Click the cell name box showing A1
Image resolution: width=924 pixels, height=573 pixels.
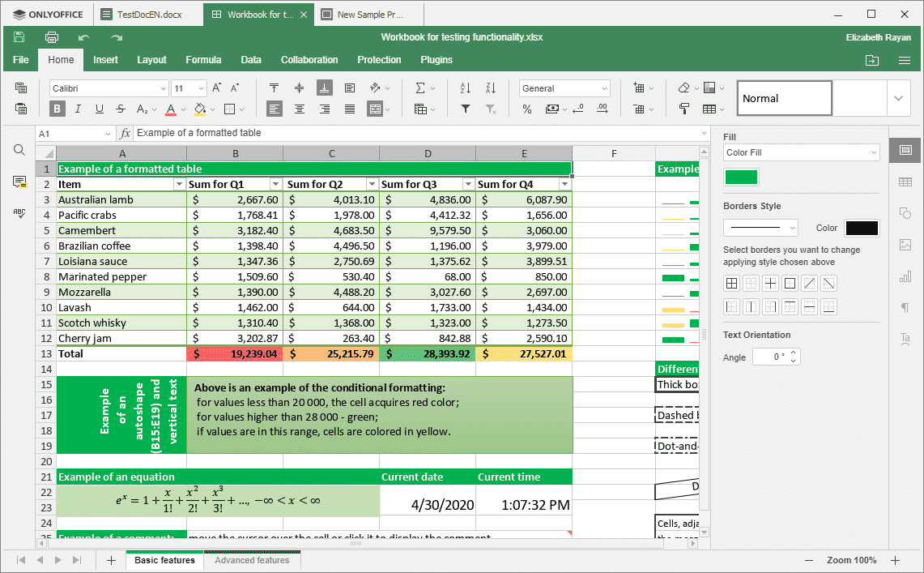point(75,134)
